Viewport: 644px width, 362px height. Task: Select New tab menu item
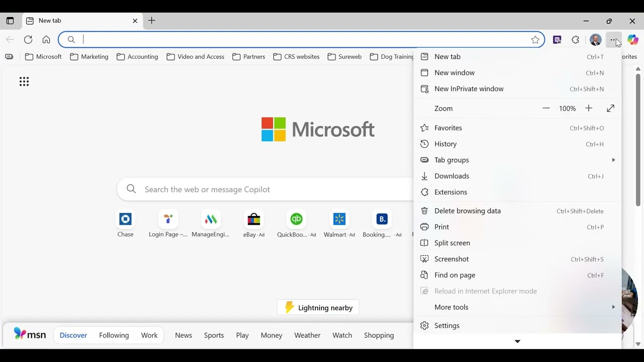pos(517,57)
